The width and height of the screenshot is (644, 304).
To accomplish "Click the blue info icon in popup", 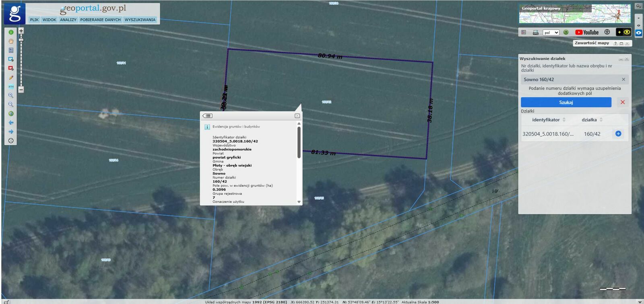I will 207,127.
